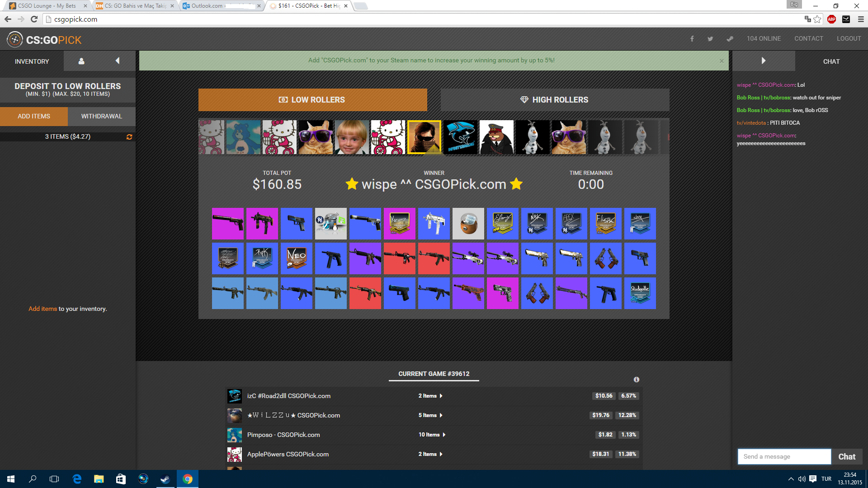Viewport: 868px width, 488px height.
Task: Open the Adblock Plus extension icon
Action: coord(831,19)
